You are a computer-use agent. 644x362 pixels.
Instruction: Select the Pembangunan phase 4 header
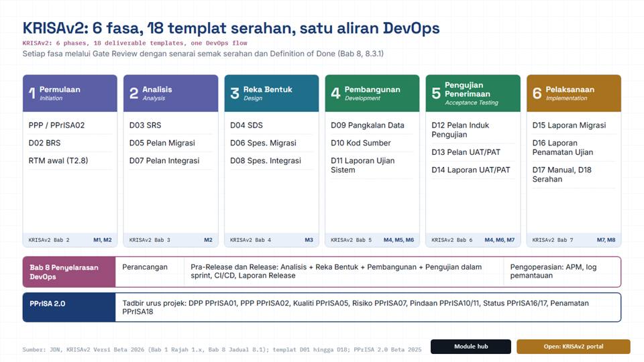372,93
